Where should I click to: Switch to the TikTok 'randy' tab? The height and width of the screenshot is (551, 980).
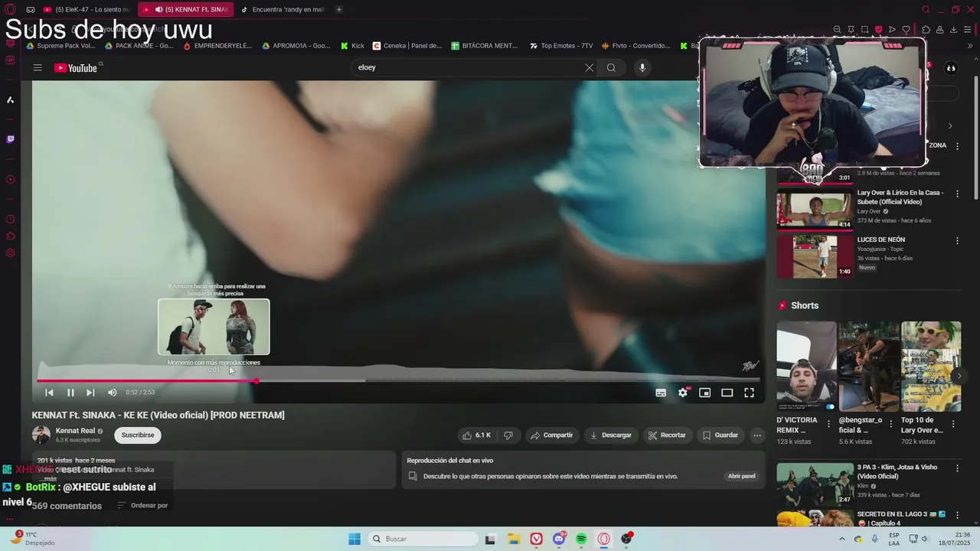pyautogui.click(x=282, y=9)
